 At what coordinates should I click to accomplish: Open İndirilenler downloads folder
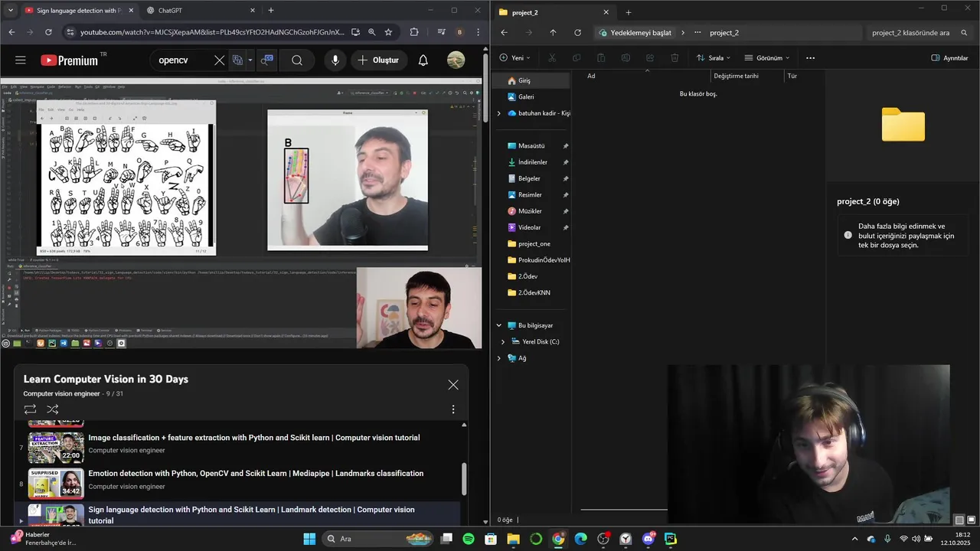pos(532,162)
